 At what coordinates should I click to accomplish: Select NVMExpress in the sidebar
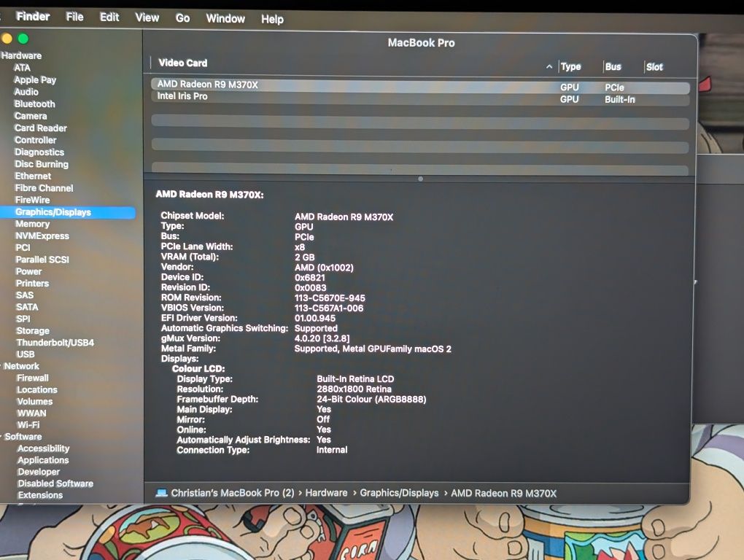[x=42, y=236]
